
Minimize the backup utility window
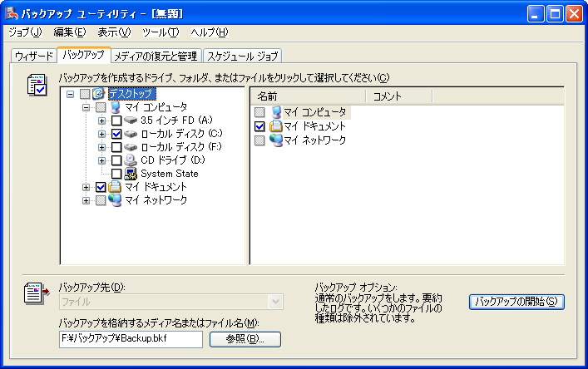(536, 14)
